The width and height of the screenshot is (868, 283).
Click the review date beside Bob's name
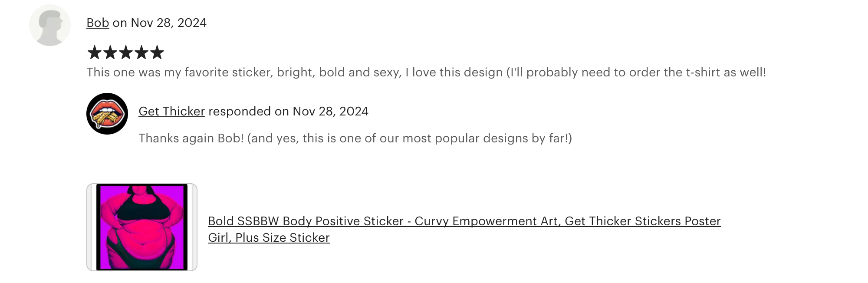(168, 23)
